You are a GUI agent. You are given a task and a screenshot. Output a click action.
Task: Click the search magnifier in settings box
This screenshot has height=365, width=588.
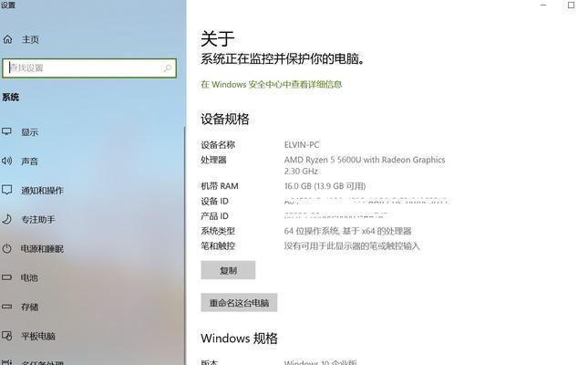click(x=167, y=68)
